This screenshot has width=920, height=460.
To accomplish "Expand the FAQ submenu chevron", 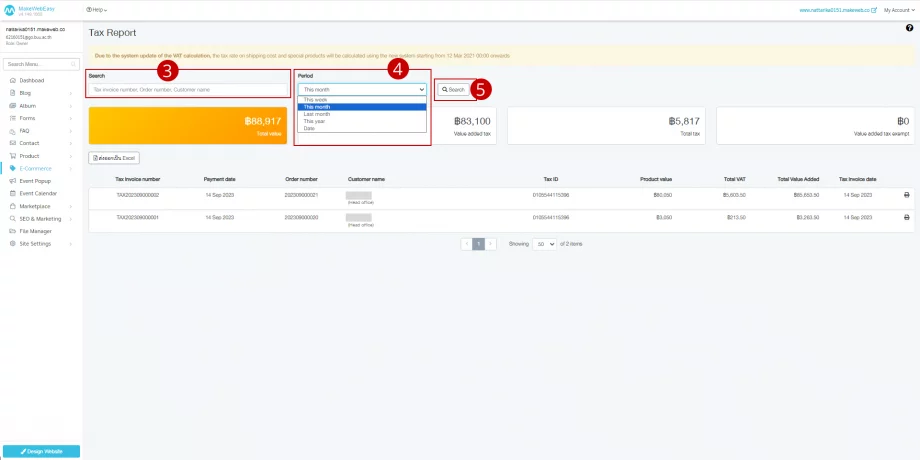I will point(70,131).
